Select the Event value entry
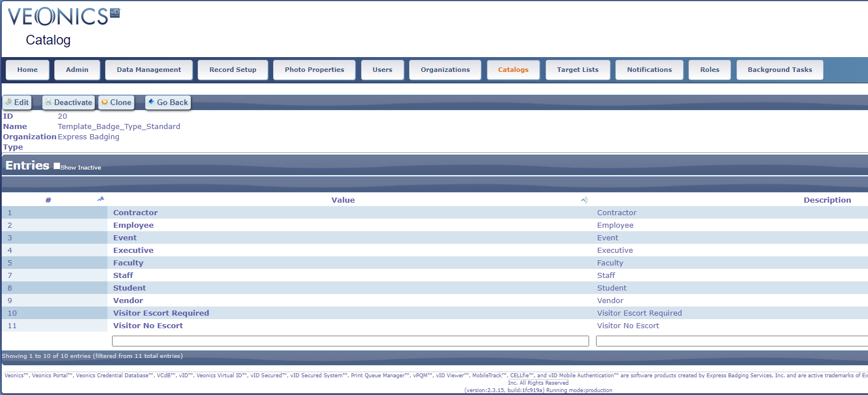Viewport: 868px width, 395px height. click(125, 237)
